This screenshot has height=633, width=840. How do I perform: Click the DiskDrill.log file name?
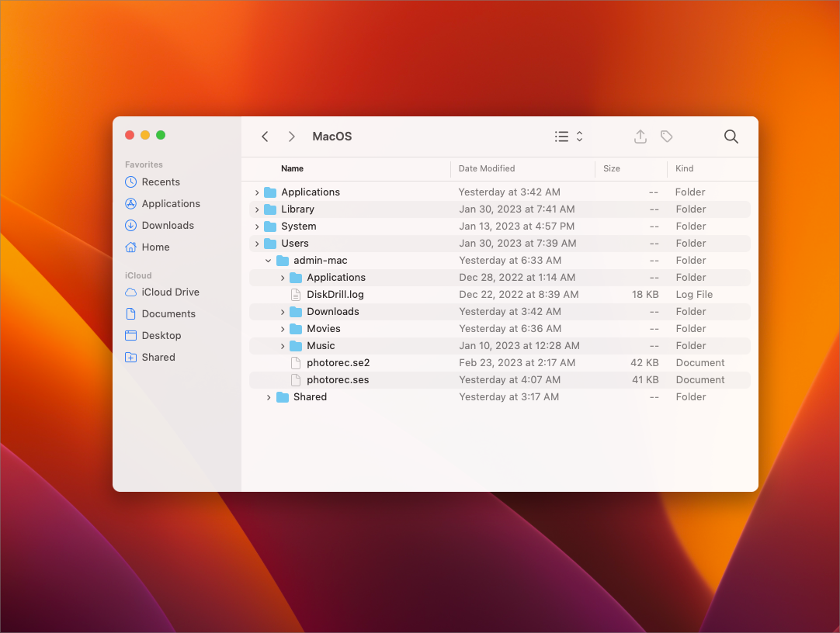335,294
